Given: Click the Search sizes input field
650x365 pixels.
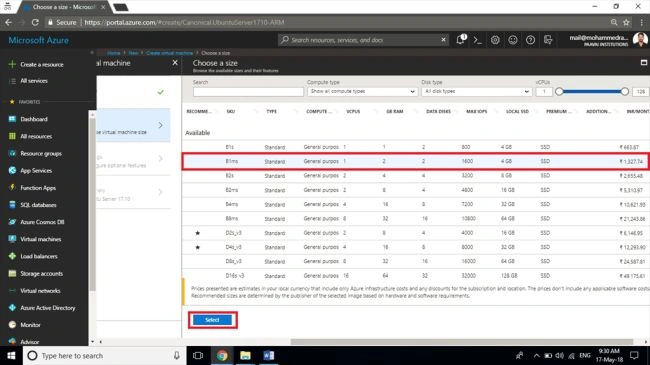Looking at the screenshot, I should 248,92.
